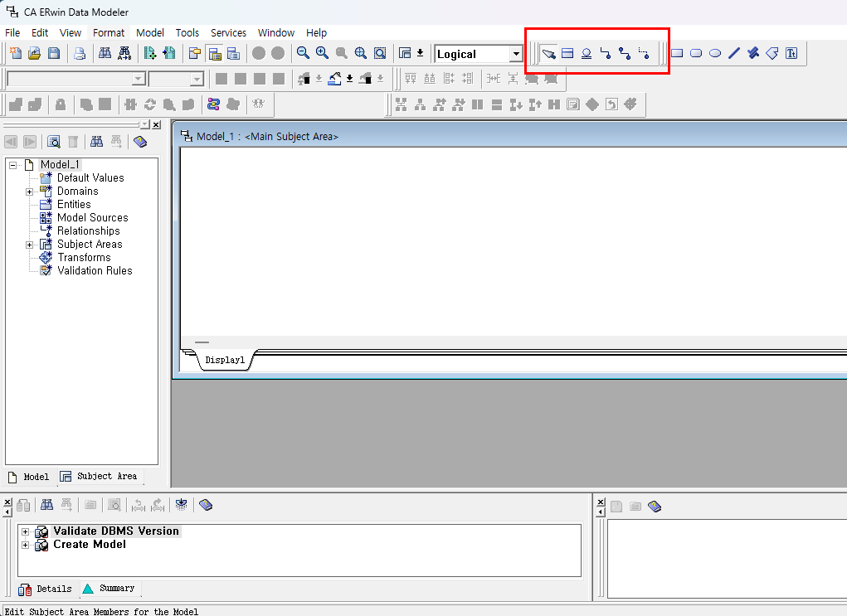Save the model with the floppy disk icon
Screen dimensions: 847x616
(x=53, y=53)
